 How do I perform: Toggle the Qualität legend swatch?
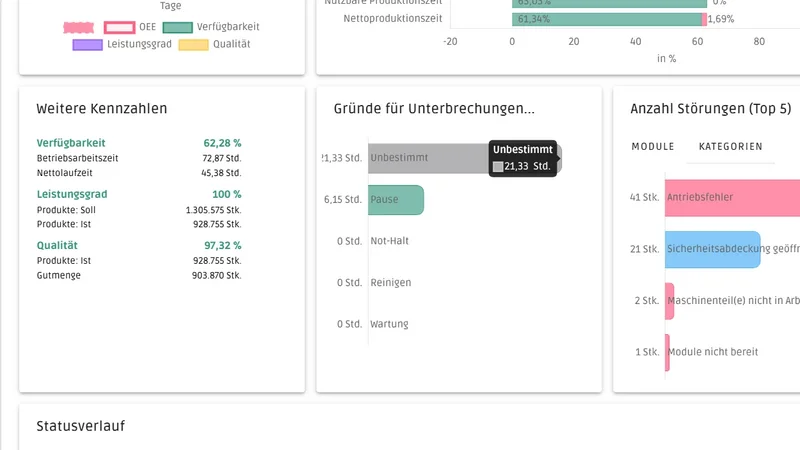point(193,44)
